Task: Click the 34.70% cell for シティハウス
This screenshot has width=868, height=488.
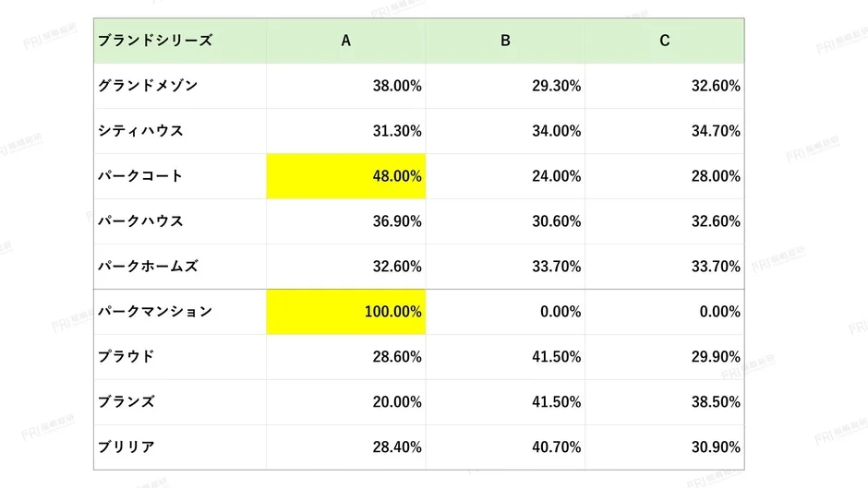Action: tap(716, 131)
